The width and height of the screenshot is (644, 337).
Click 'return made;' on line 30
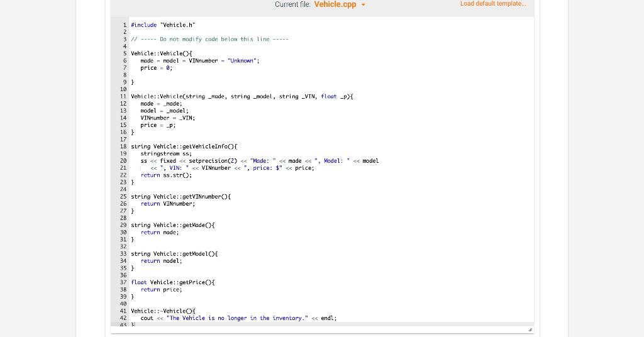[x=160, y=233]
